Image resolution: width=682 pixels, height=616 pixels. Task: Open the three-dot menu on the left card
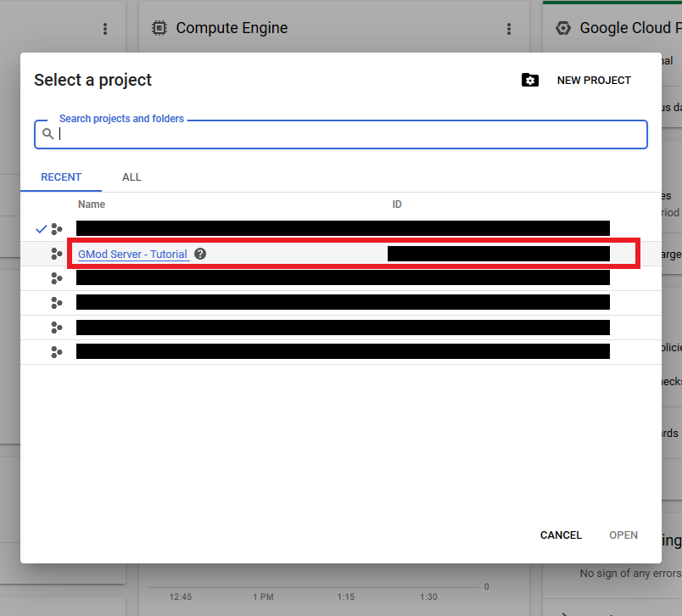tap(105, 29)
